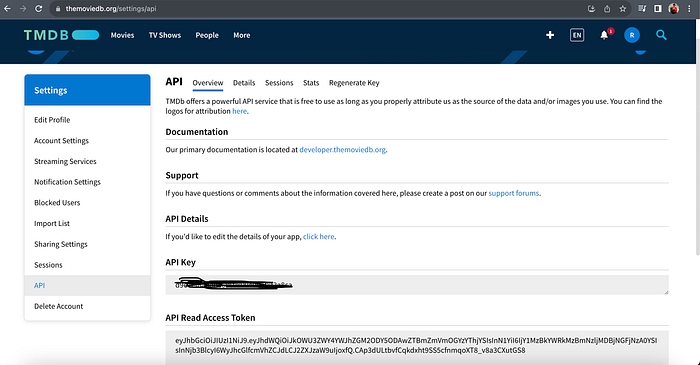Open the People menu
This screenshot has height=365, width=700.
[207, 35]
